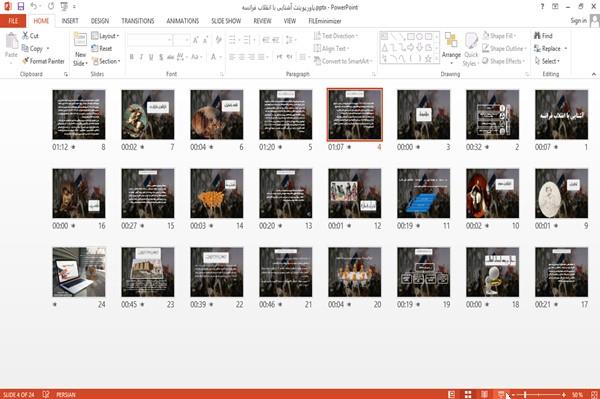
Task: Select slide 11 with blue diagram
Action: 424,193
